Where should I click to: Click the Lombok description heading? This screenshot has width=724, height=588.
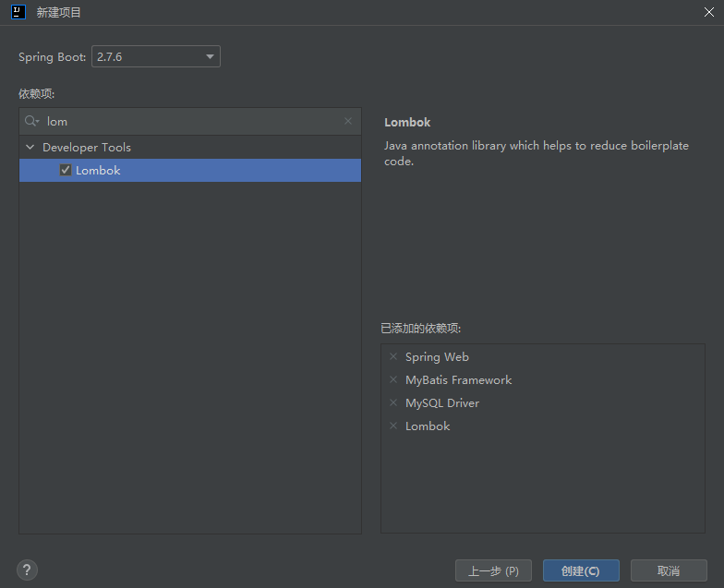[407, 122]
